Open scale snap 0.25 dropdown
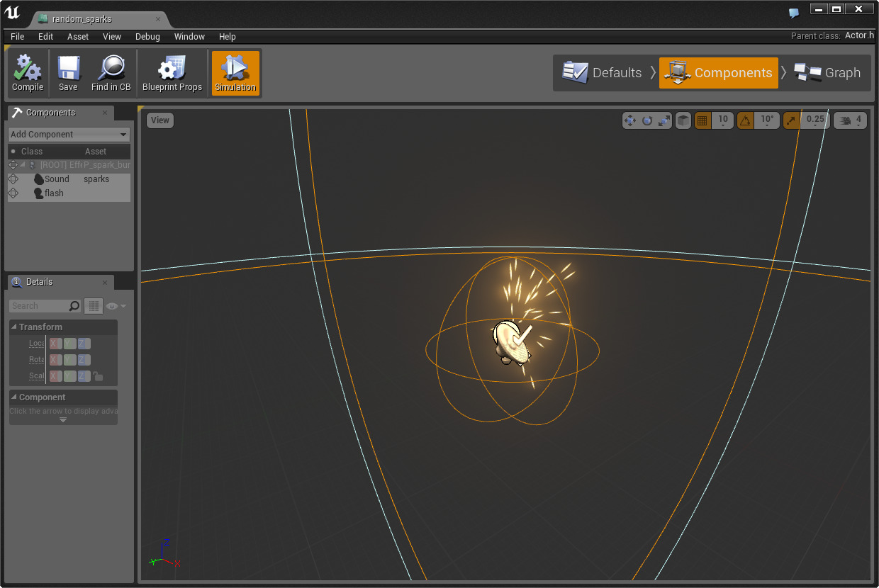 [x=815, y=120]
